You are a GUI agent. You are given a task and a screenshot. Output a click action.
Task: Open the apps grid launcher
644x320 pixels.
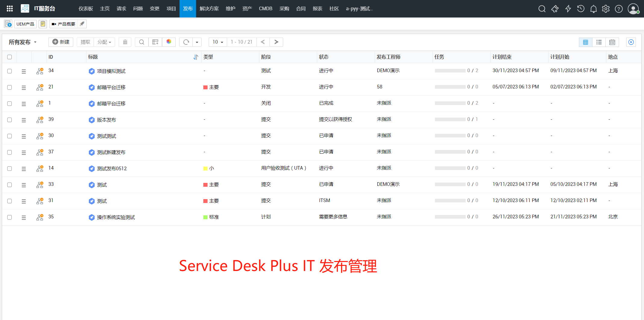coord(10,9)
